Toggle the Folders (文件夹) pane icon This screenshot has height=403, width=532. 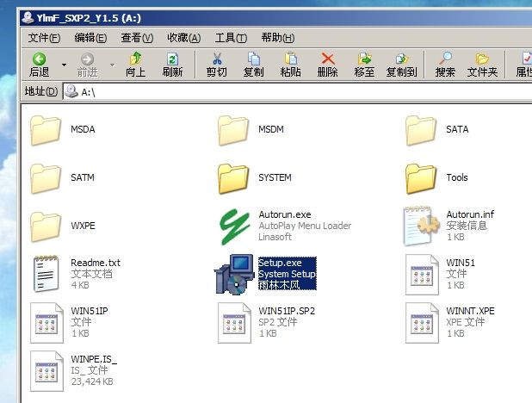482,59
